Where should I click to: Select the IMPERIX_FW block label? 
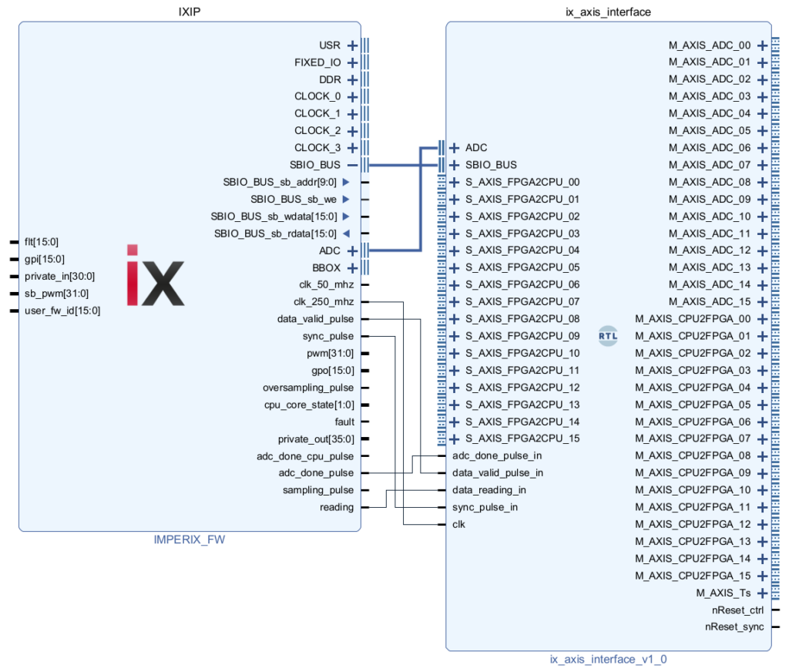click(x=189, y=540)
